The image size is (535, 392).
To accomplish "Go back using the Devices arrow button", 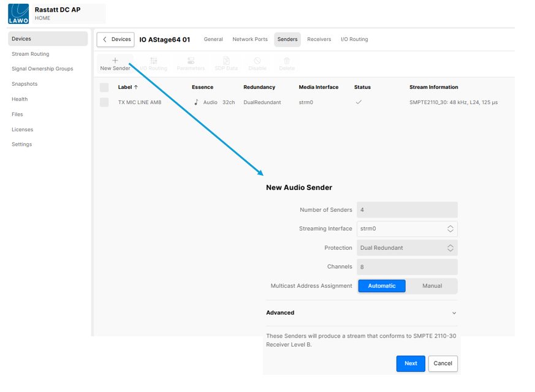I will (115, 39).
